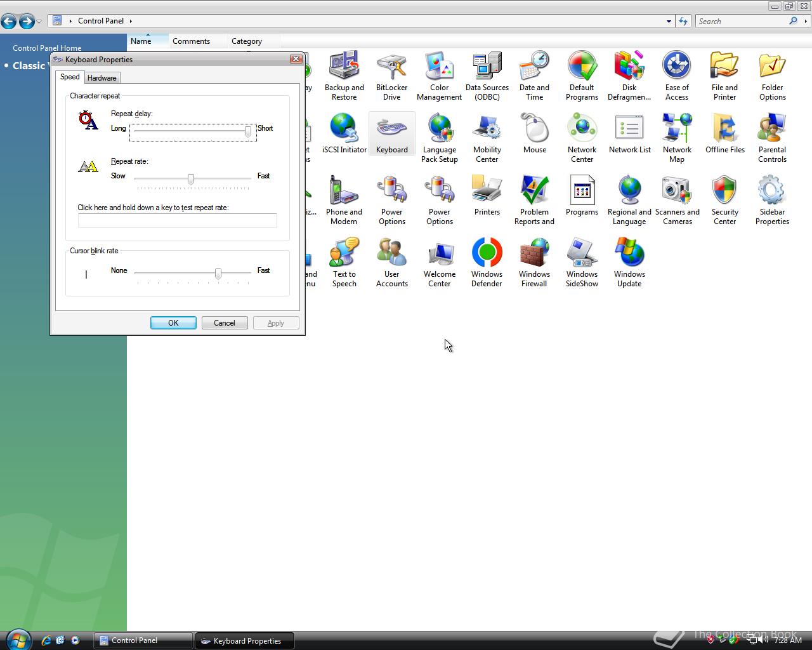Refresh the Control Panel view
Viewport: 812px width, 650px height.
(x=683, y=21)
